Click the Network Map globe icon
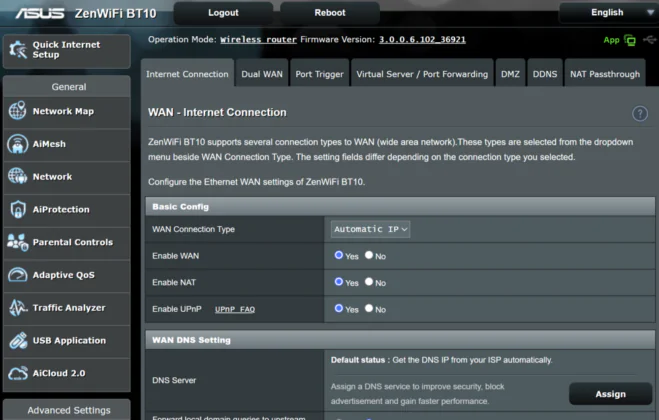 point(18,111)
